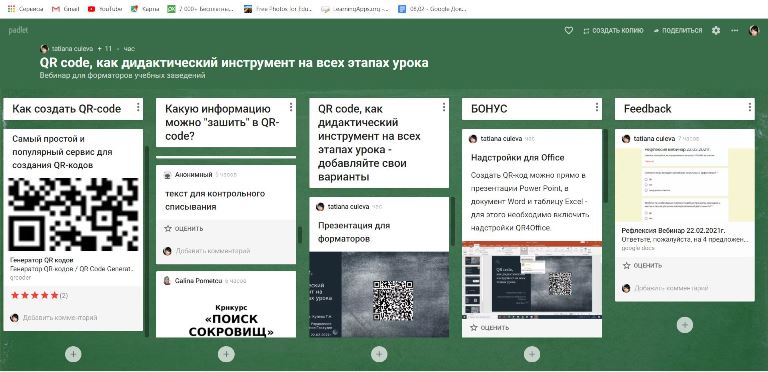Viewport: 768px width, 372px height.
Task: Add post to Feedback column
Action: (x=684, y=325)
